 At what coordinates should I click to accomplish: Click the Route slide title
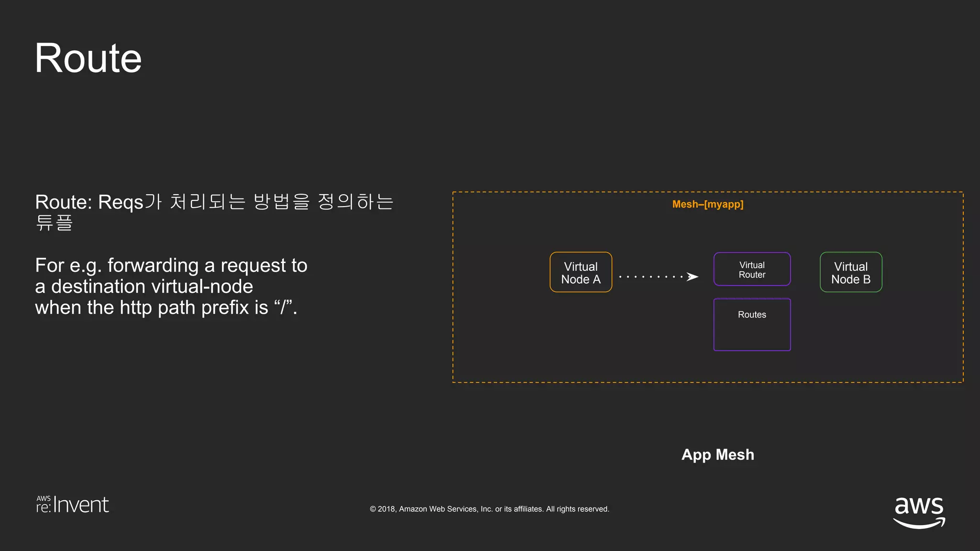(89, 58)
